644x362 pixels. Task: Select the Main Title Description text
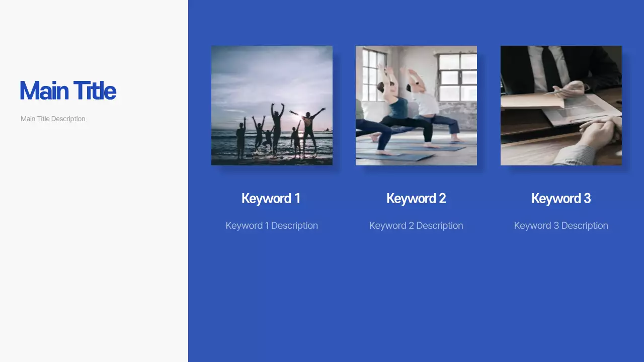(53, 119)
